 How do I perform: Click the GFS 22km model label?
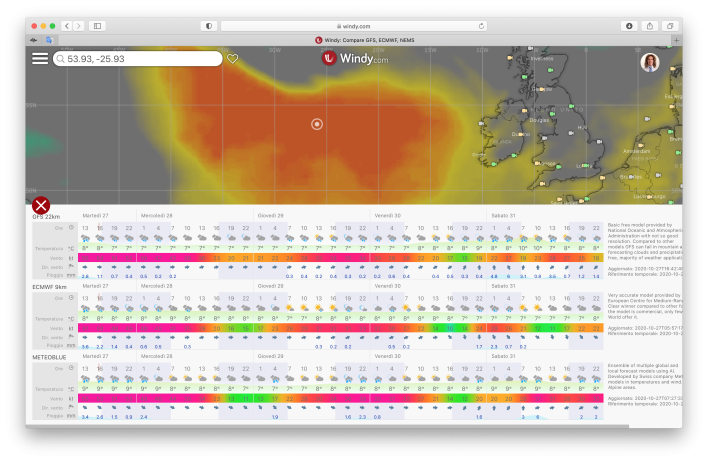click(46, 217)
